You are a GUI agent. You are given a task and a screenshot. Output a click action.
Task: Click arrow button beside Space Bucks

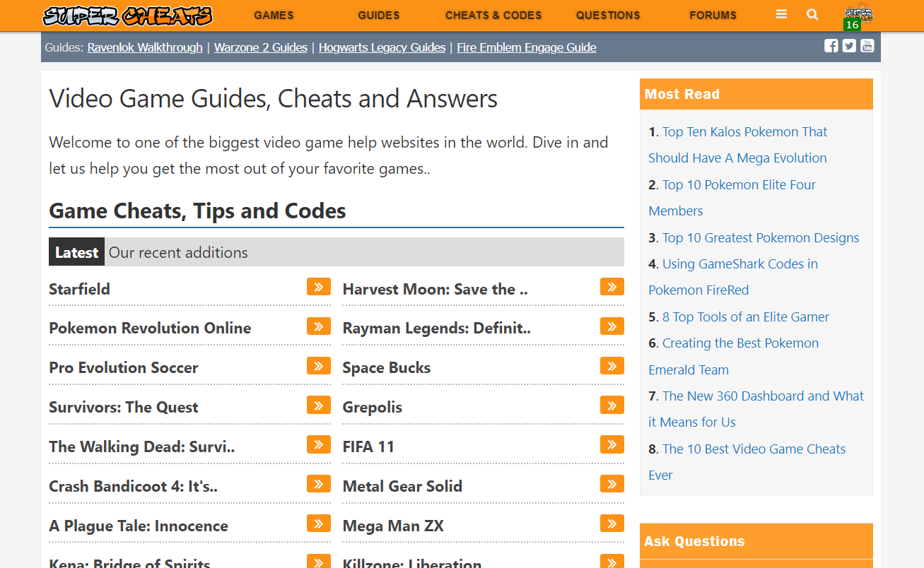click(612, 366)
